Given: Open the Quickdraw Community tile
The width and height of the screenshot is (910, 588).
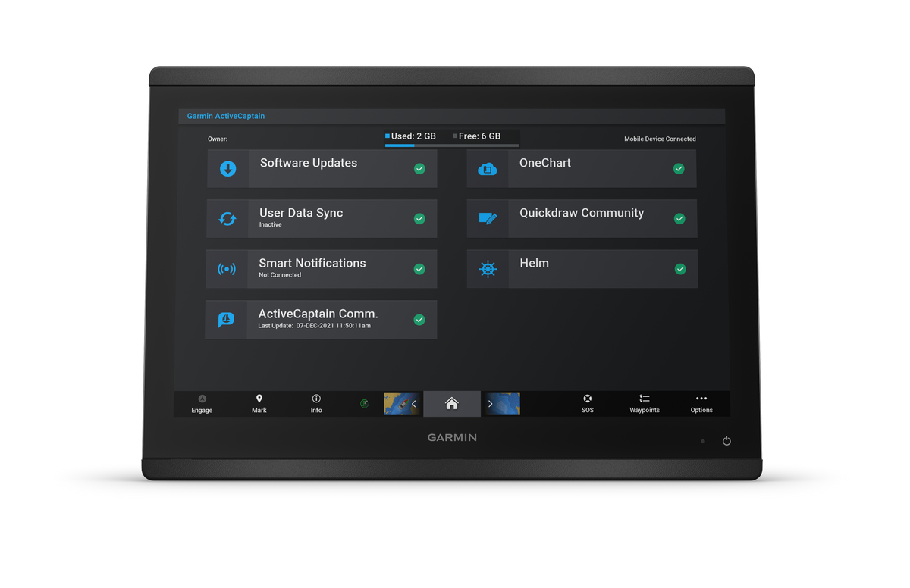Looking at the screenshot, I should coord(582,219).
